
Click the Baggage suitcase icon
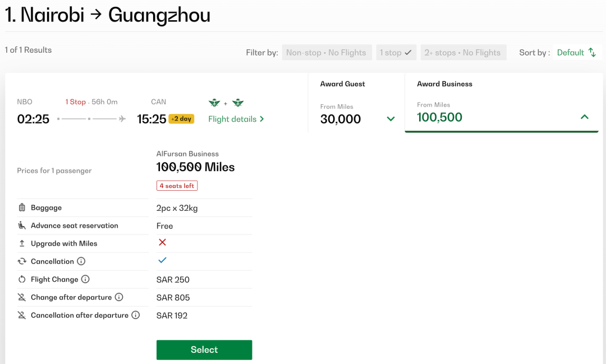22,208
